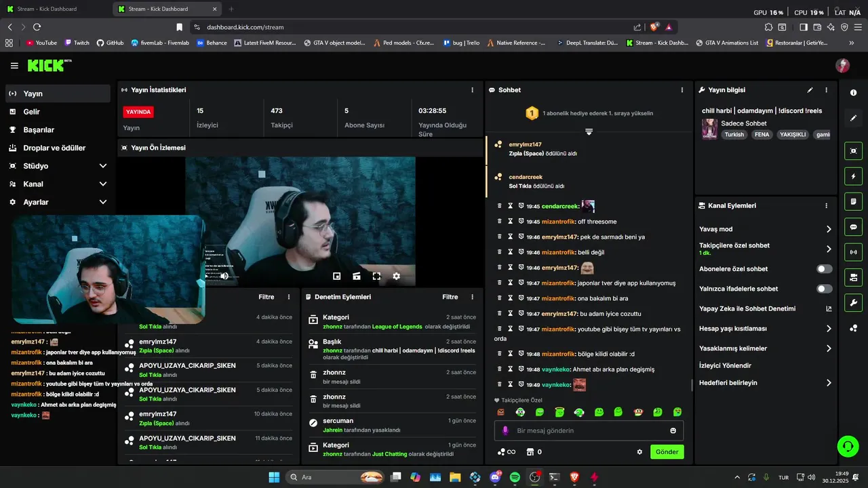This screenshot has width=868, height=488.
Task: Toggle the broadcast signal widget in right sidebar
Action: [x=853, y=252]
